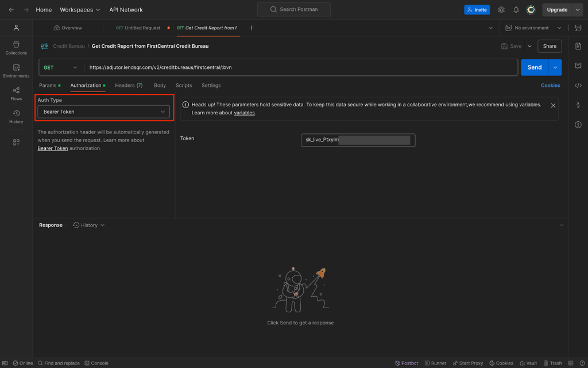Screen dimensions: 588x368
Task: Switch to the Body tab
Action: tap(160, 86)
